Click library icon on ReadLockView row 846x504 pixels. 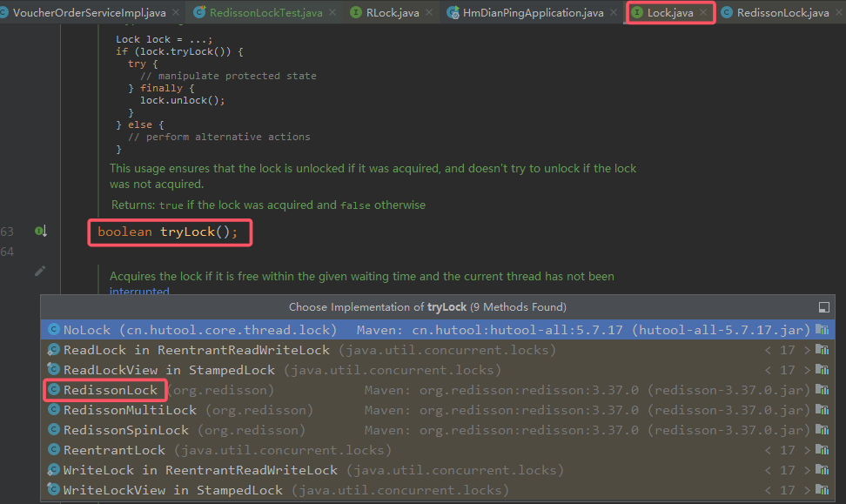pos(822,370)
